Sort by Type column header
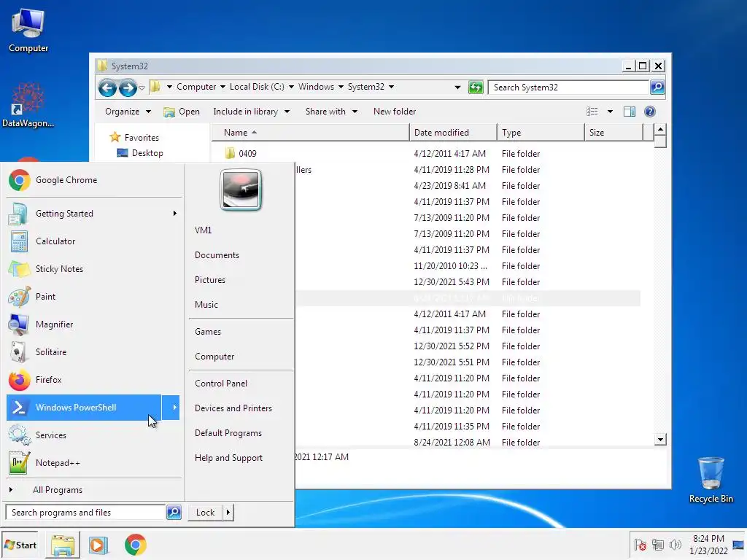Screen dimensions: 747x560 pos(541,133)
